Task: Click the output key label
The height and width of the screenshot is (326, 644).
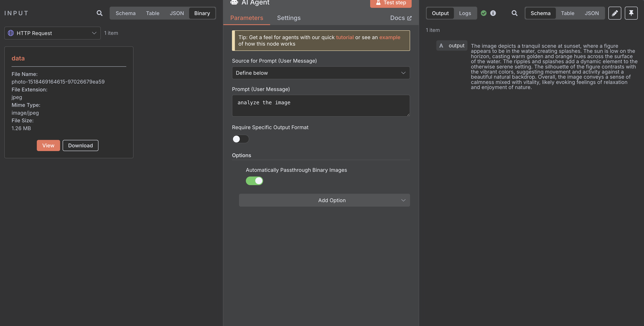Action: click(456, 46)
